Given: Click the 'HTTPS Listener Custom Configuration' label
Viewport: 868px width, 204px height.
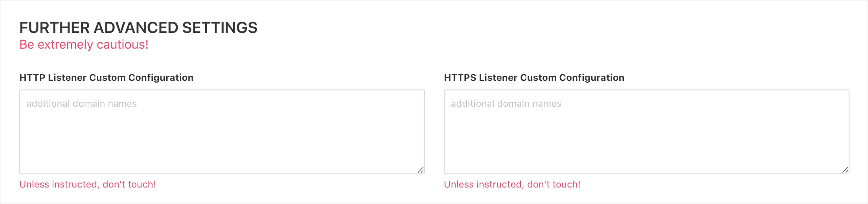Looking at the screenshot, I should point(534,78).
